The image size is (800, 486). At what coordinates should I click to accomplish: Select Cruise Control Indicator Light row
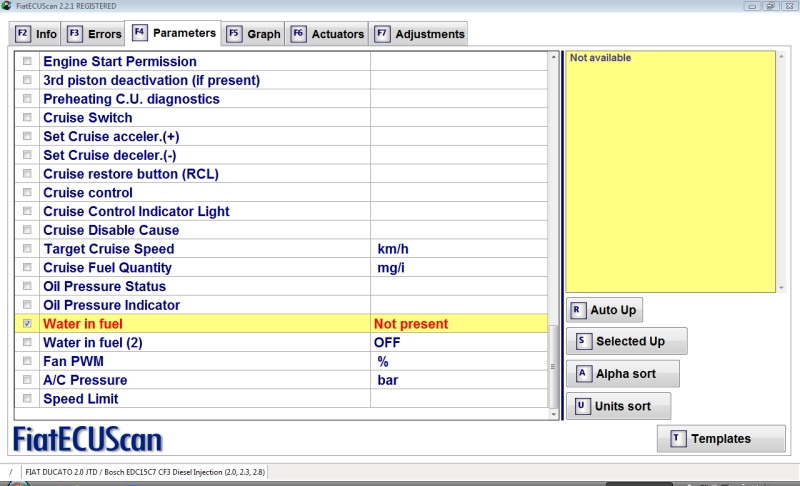click(x=281, y=211)
